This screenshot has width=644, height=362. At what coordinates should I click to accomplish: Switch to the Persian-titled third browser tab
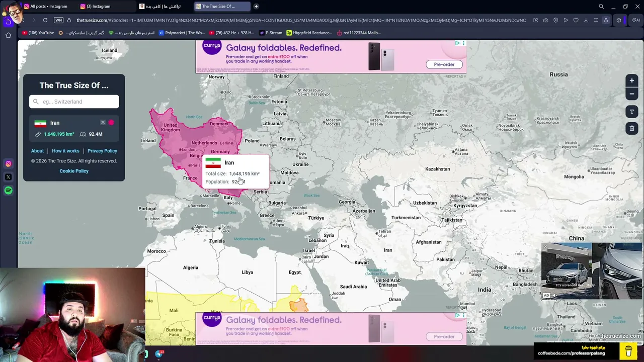point(164,7)
